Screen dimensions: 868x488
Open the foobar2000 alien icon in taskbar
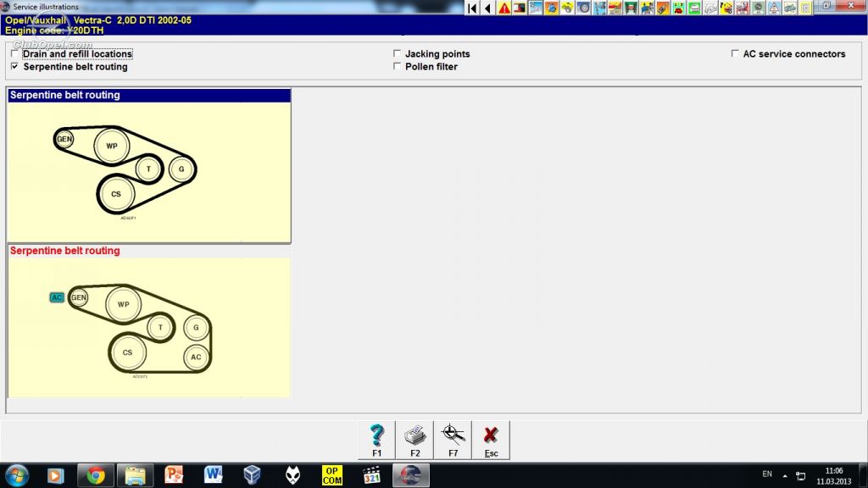tap(292, 475)
